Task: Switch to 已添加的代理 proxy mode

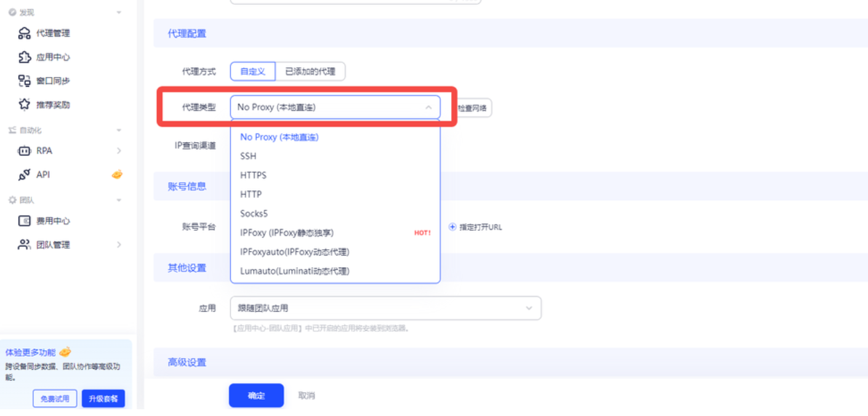Action: [x=310, y=71]
